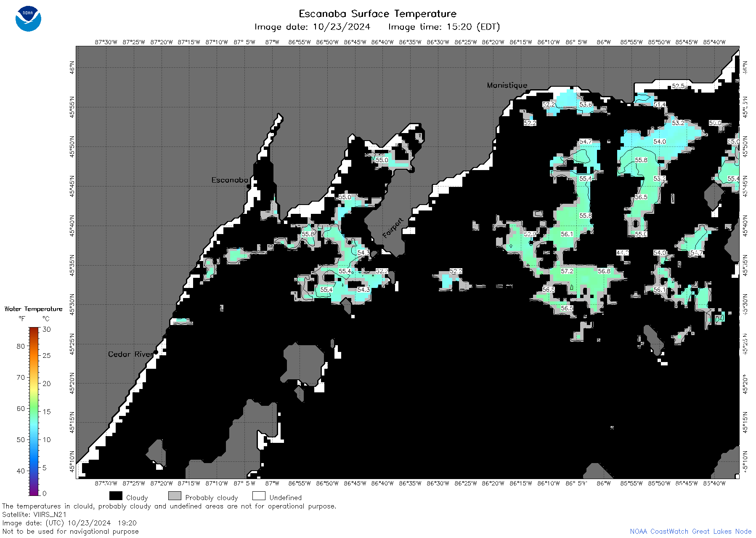Image resolution: width=756 pixels, height=538 pixels.
Task: Click the 56.8 temperature reading
Action: [x=604, y=271]
